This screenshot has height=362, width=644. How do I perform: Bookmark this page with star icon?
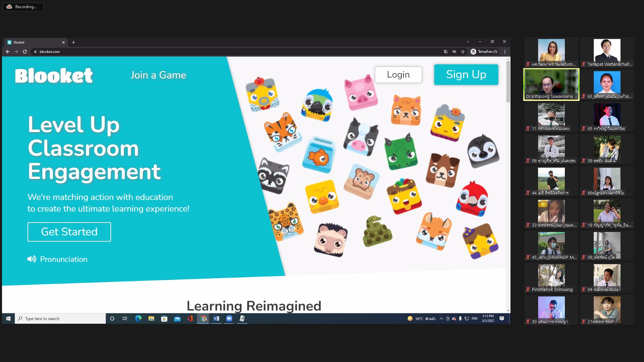click(x=463, y=52)
